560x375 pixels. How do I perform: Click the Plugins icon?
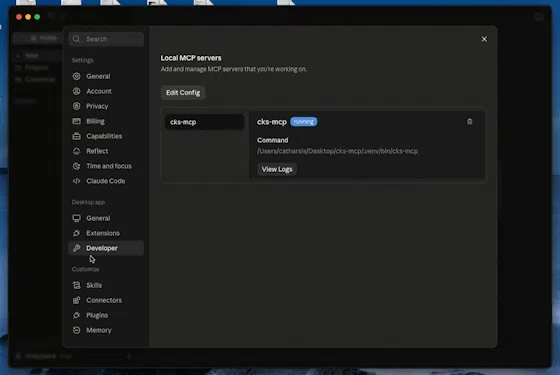(76, 315)
